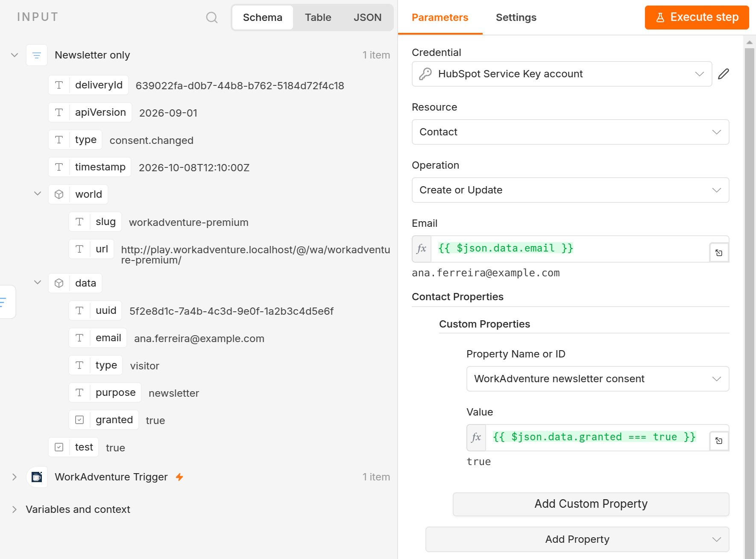Click Add Custom Property button
Screen dimensions: 756x559
pos(591,504)
